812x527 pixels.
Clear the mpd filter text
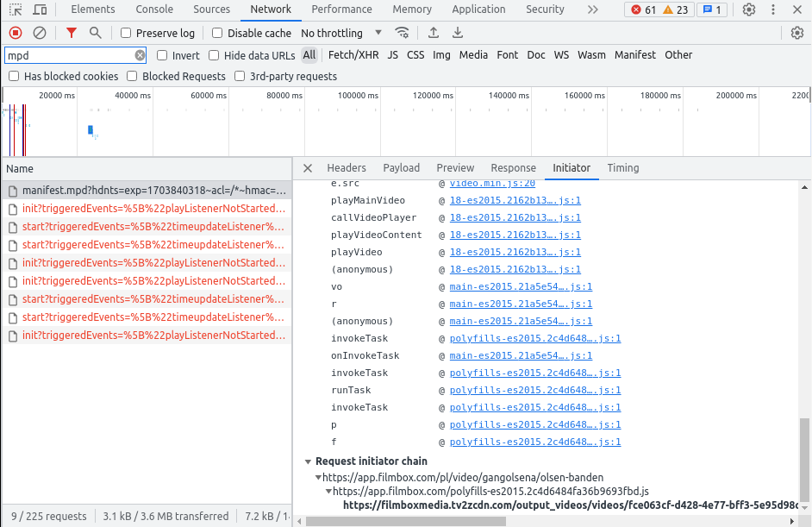(x=140, y=55)
